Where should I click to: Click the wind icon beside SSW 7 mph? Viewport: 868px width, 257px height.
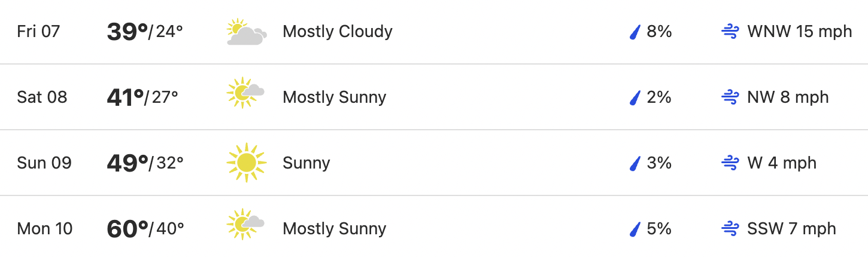(730, 229)
